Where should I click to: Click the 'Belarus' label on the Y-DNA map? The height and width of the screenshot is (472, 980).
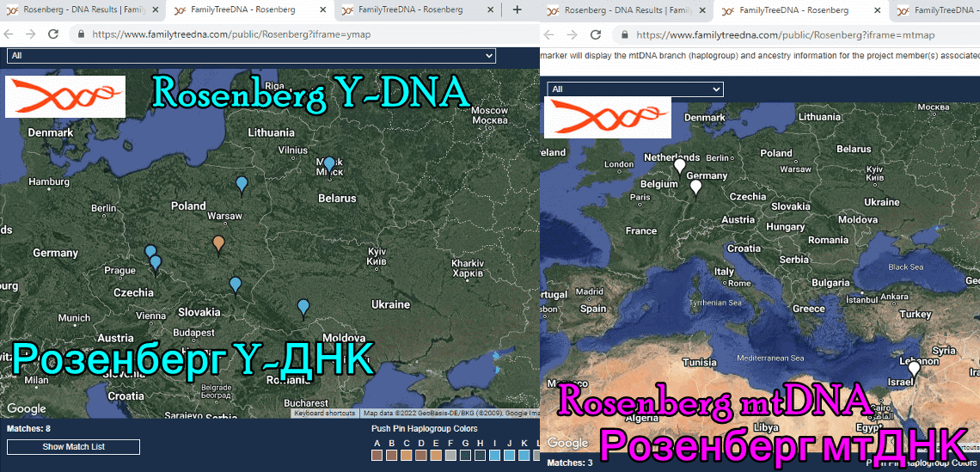(x=337, y=199)
